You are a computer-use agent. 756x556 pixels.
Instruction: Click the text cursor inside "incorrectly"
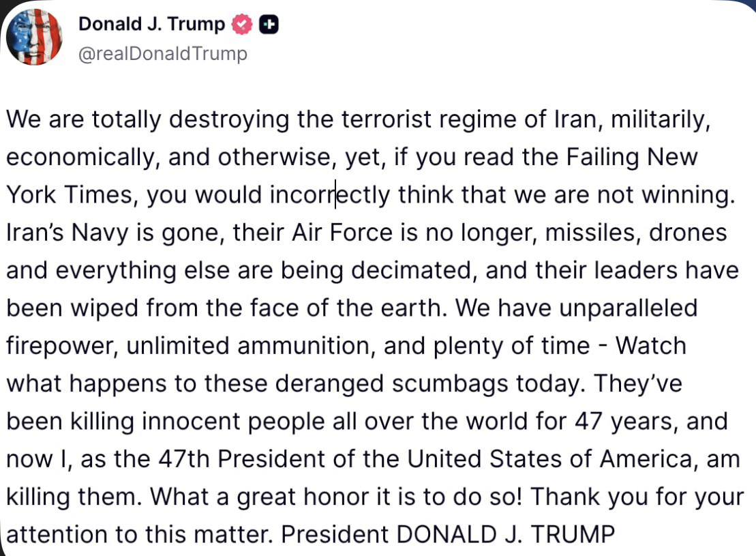tap(334, 195)
